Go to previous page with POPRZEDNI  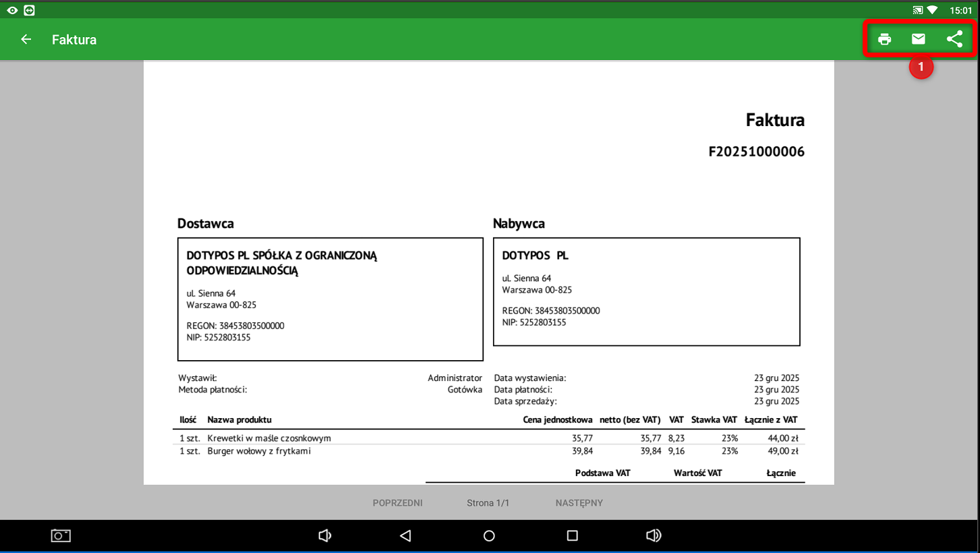(x=397, y=503)
